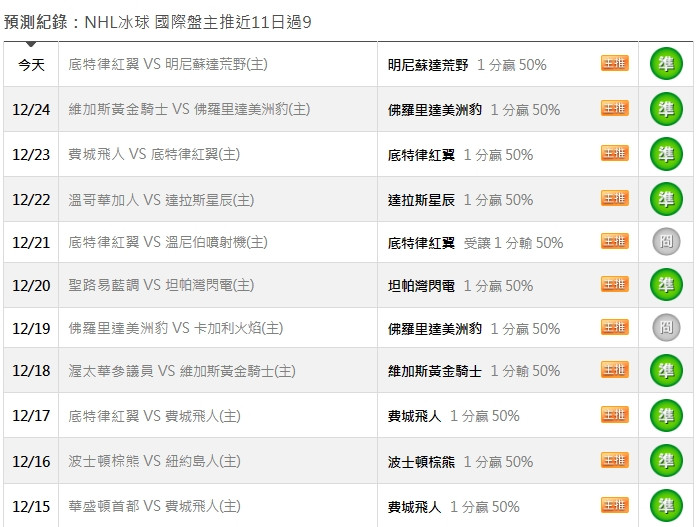The height and width of the screenshot is (527, 696).
Task: Select prediction 坦帕灣閃電 1分贏 50%
Action: click(x=460, y=285)
